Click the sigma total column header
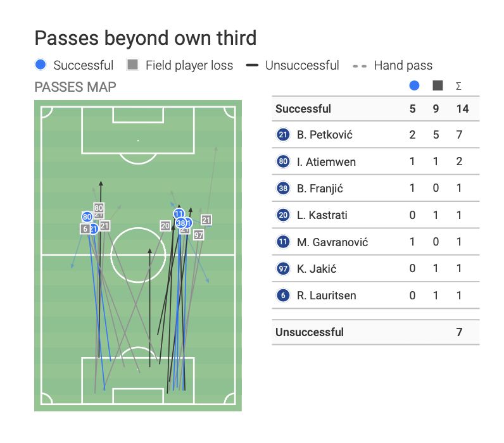 click(458, 85)
